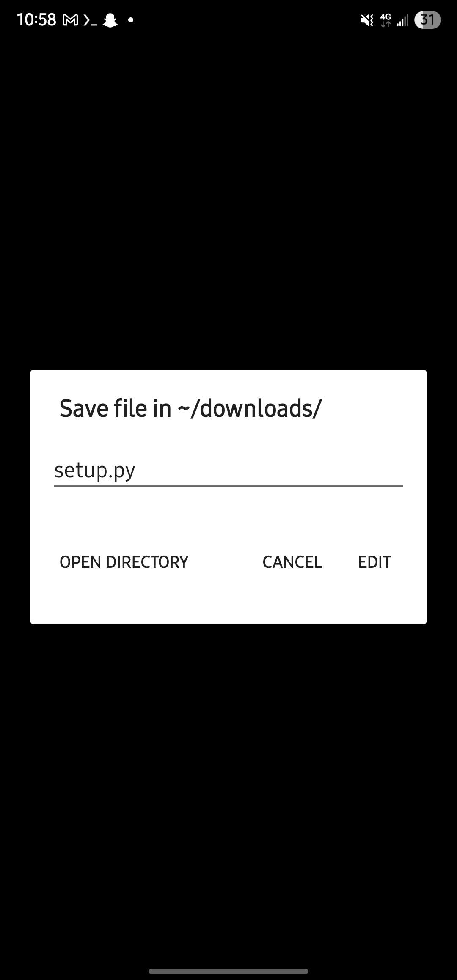Choose EDIT to edit the file
Viewport: 457px width, 980px height.
click(x=374, y=562)
